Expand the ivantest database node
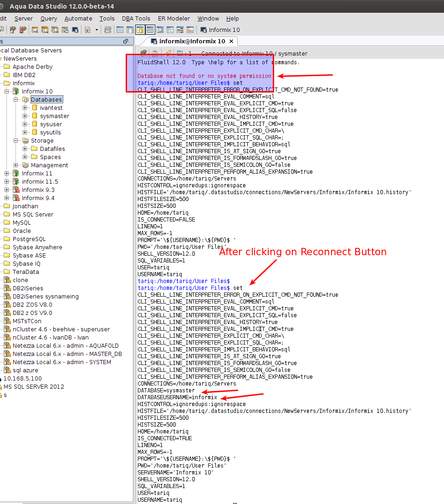 pyautogui.click(x=25, y=108)
